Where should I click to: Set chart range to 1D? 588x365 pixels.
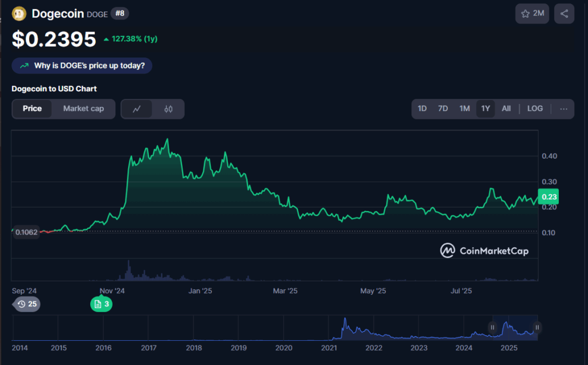tap(422, 109)
